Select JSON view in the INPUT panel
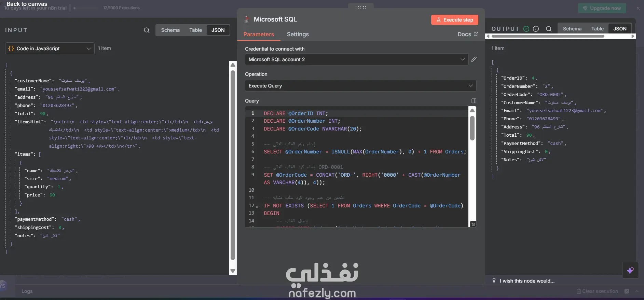This screenshot has height=300, width=644. coord(218,30)
